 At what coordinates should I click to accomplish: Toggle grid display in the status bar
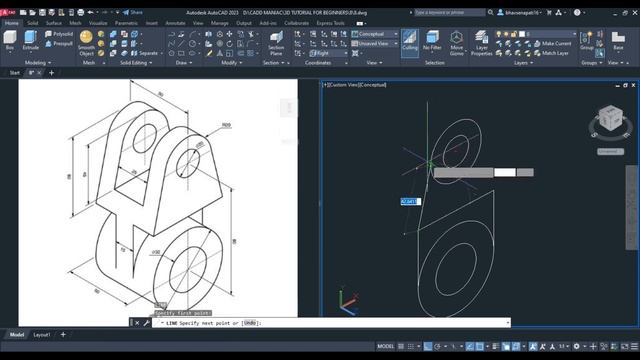click(x=401, y=346)
